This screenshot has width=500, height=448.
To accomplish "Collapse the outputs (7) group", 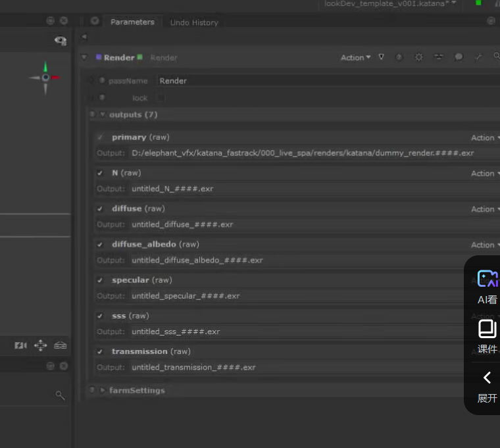I will 103,114.
